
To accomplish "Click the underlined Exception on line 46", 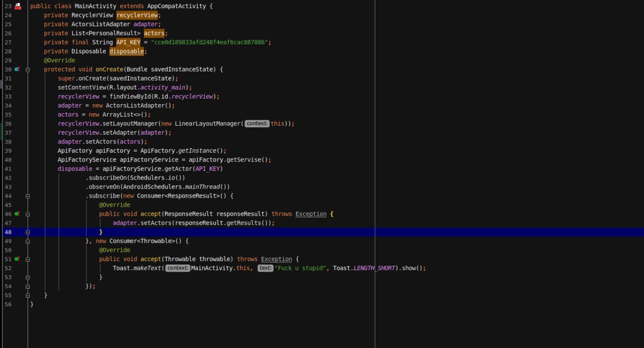I will [x=311, y=214].
